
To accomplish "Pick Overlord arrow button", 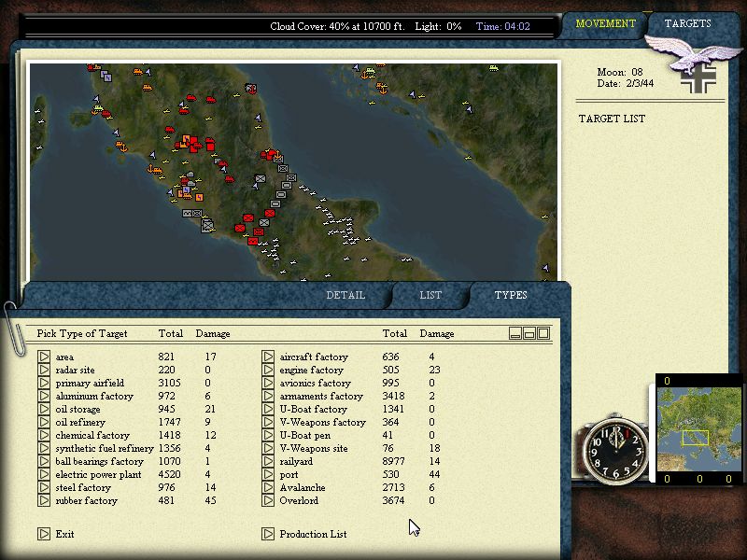I will coord(268,500).
